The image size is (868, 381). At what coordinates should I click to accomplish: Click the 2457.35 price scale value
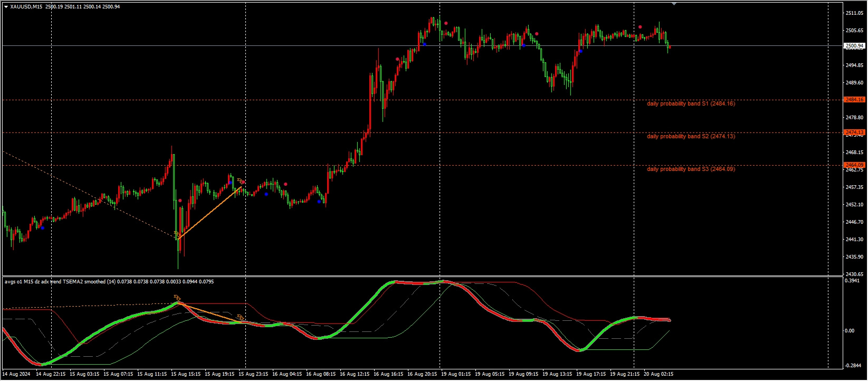[854, 187]
